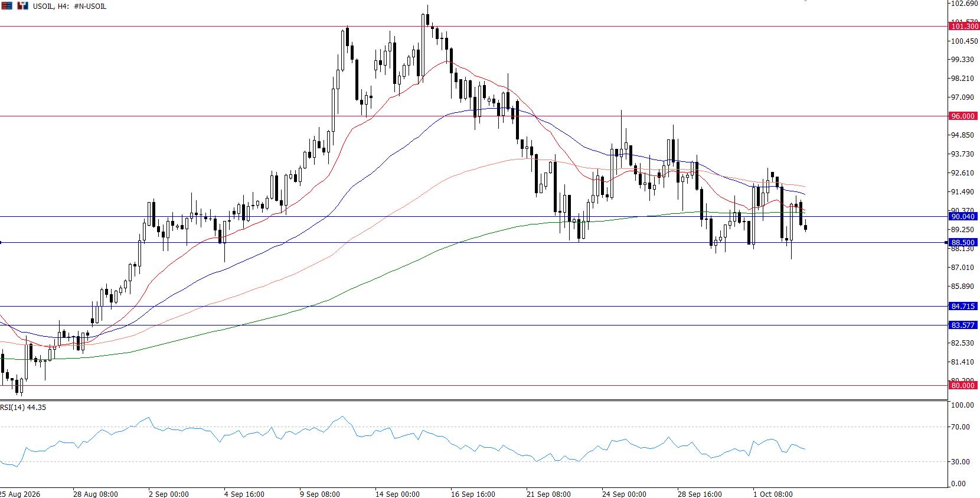Click the 14 Sep 00:00 time axis label

(x=397, y=494)
